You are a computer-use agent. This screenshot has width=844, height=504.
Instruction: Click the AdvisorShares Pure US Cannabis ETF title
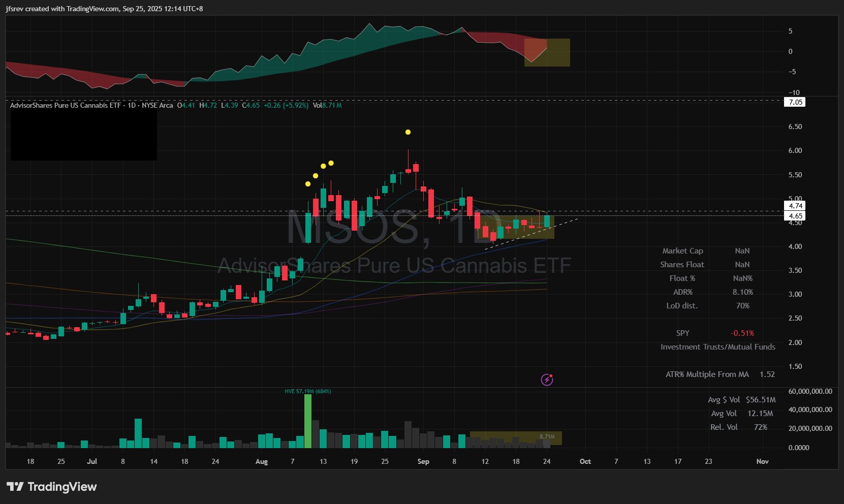[66, 105]
